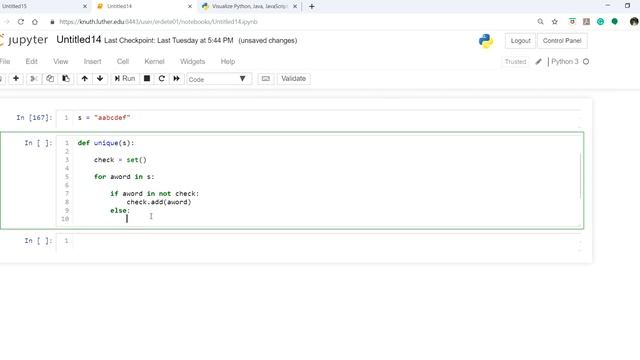The image size is (640, 360).
Task: Click the "else:" line
Action: (x=120, y=211)
